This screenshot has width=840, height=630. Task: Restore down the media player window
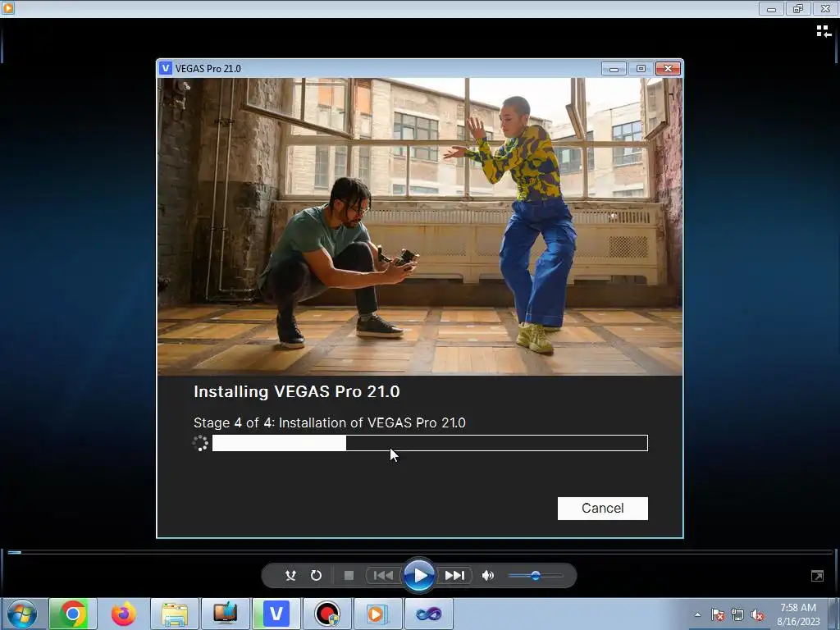tap(798, 8)
